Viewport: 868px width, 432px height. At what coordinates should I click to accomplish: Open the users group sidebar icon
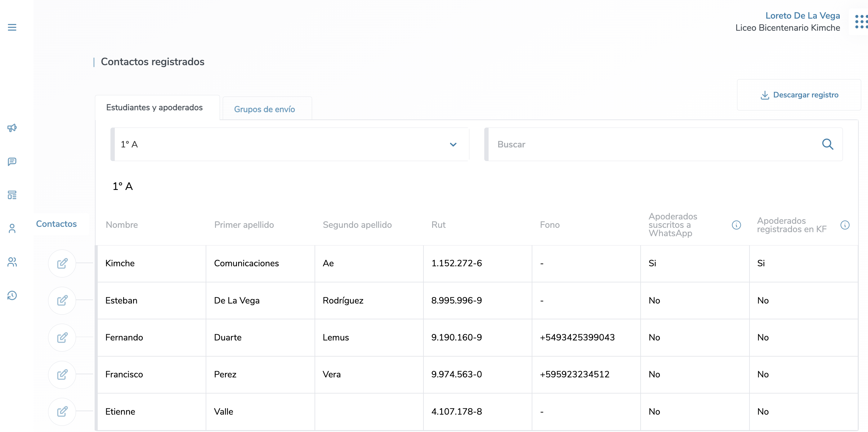pos(12,262)
